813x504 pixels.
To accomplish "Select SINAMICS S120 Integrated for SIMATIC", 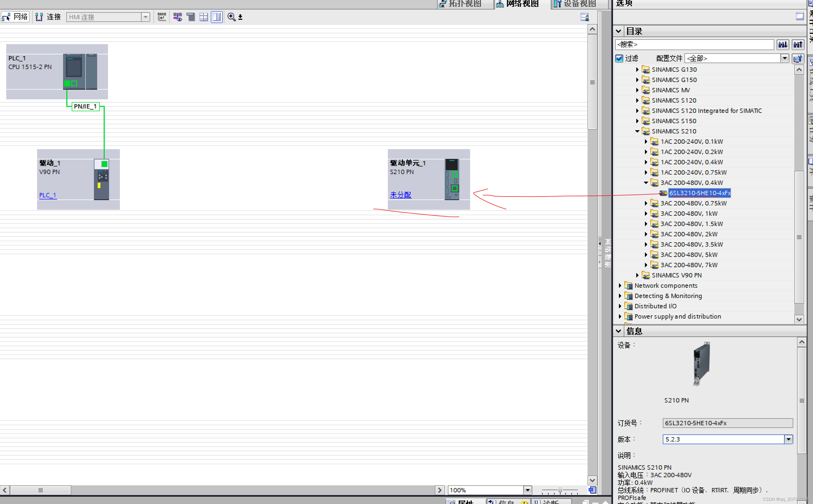I will 706,111.
